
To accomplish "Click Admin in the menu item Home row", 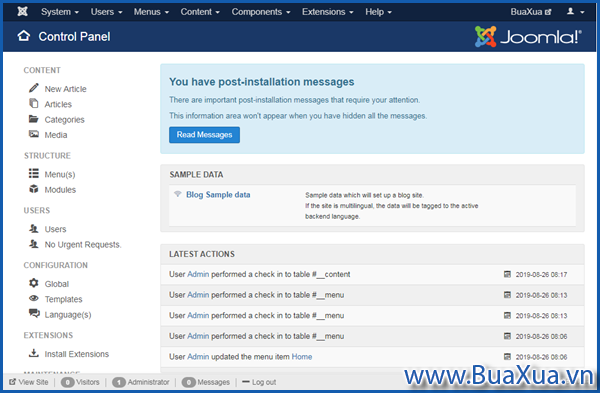I will pyautogui.click(x=198, y=357).
